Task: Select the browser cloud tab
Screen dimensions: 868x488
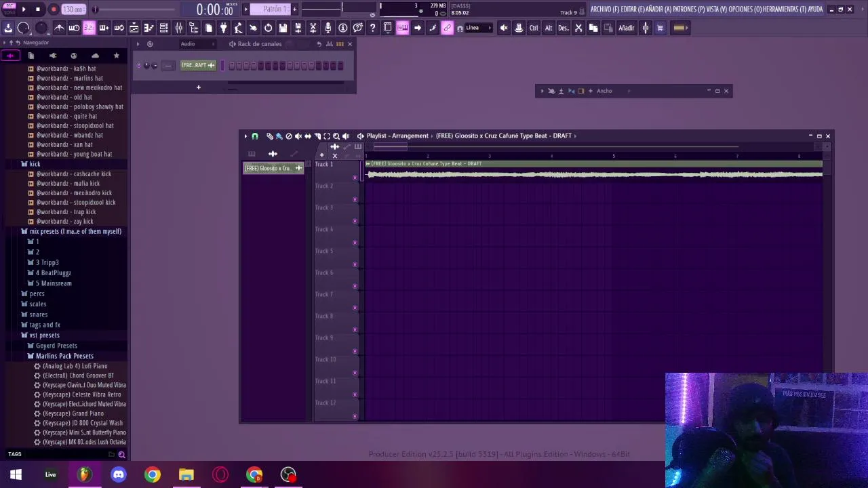Action: point(95,56)
